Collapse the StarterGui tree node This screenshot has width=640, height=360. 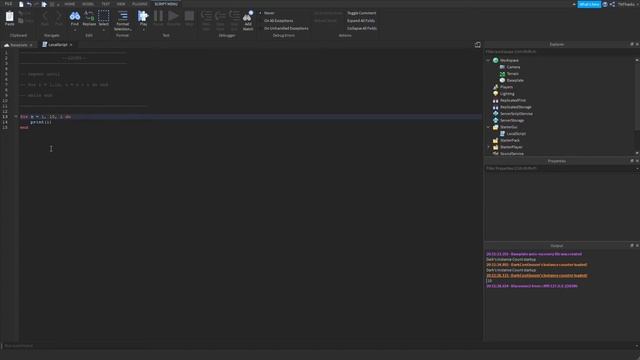[x=488, y=127]
